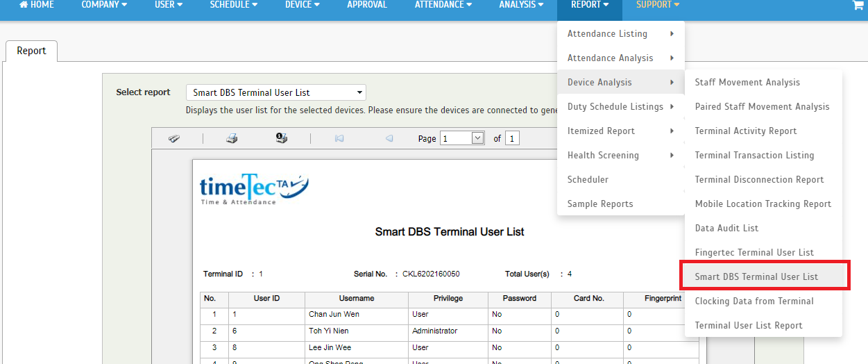The image size is (868, 364).
Task: Open Scheduler from Report menu
Action: coord(621,179)
